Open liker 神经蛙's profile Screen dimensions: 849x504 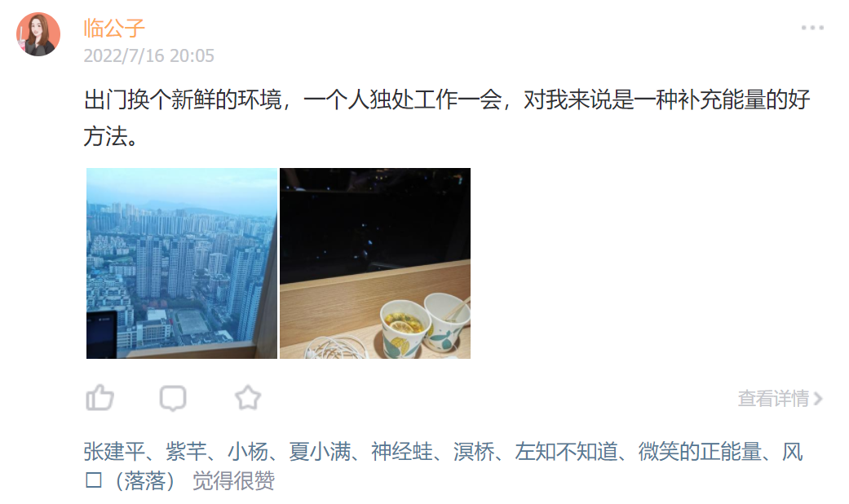pyautogui.click(x=402, y=452)
